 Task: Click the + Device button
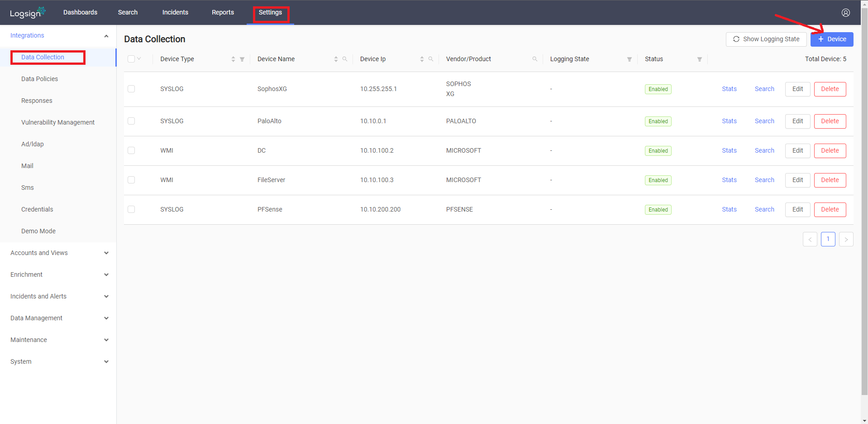click(x=831, y=39)
